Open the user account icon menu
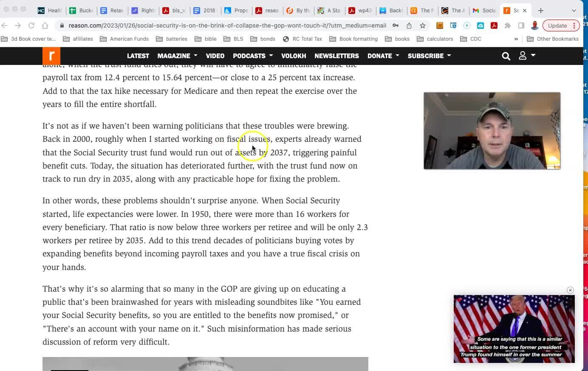The height and width of the screenshot is (371, 588). tap(527, 56)
